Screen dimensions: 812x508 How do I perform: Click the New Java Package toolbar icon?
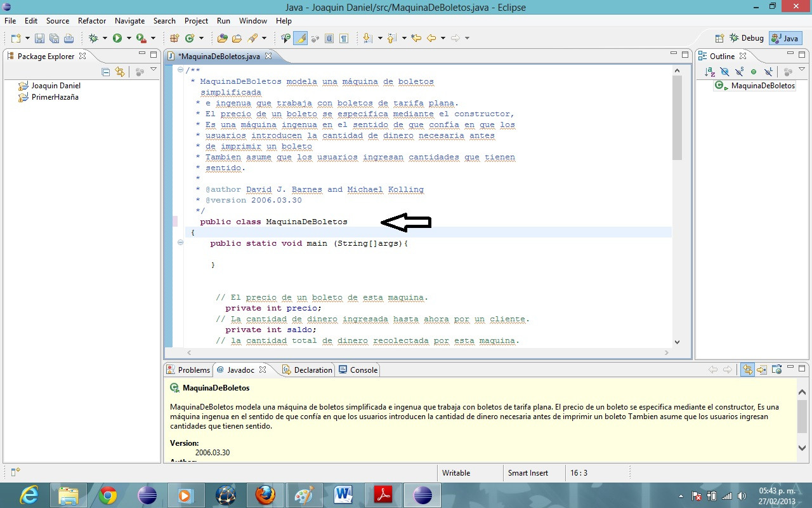point(174,38)
